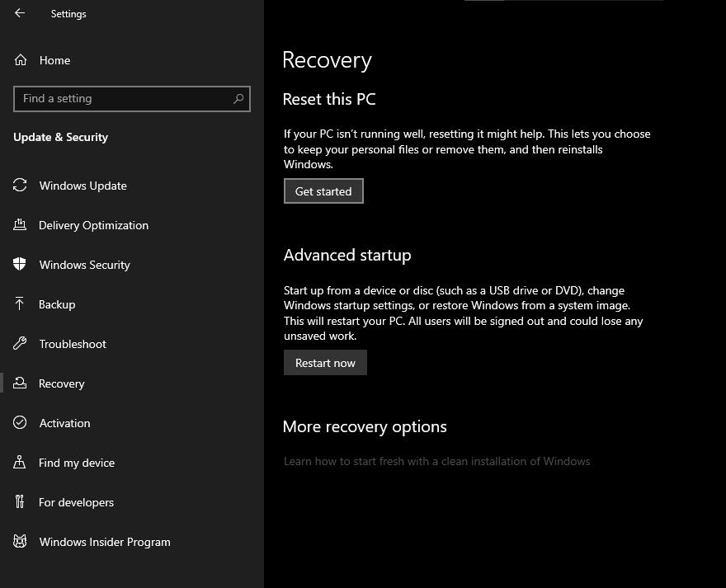Click the For developers tools icon
726x588 pixels.
tap(20, 502)
